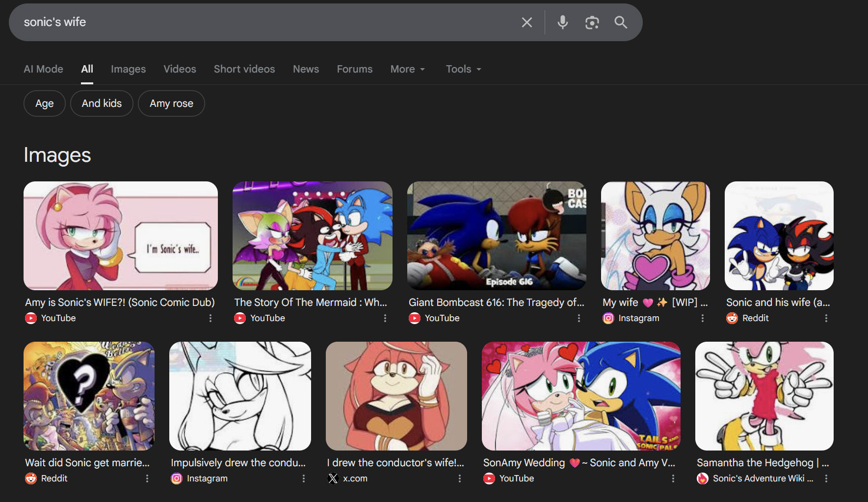Open three-dot menu for conductor's wife result

[x=460, y=478]
